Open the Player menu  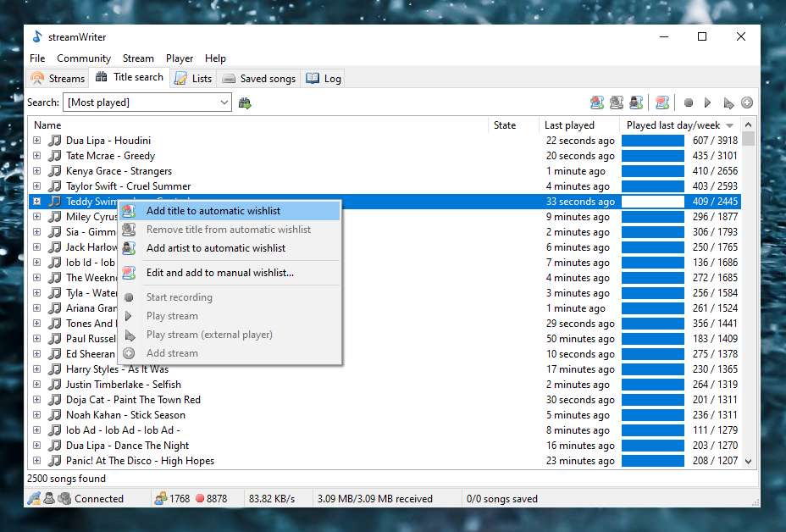180,58
